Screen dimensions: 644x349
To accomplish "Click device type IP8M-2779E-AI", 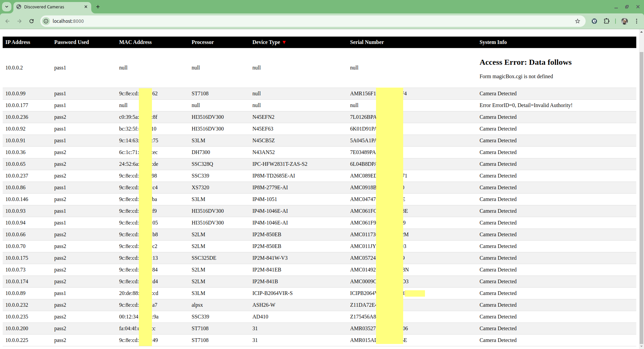I will coord(270,188).
